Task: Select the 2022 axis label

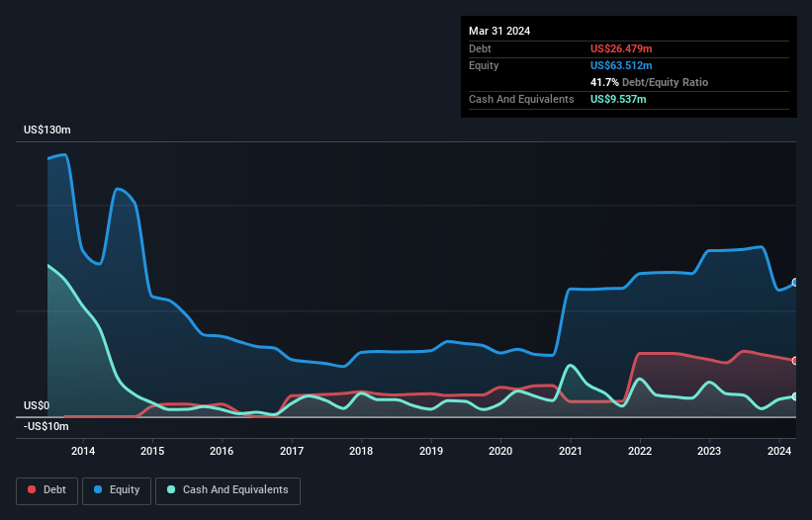Action: (x=640, y=451)
